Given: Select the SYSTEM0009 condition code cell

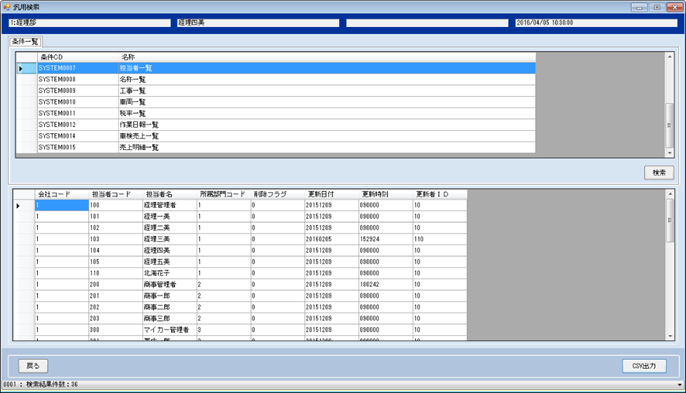Looking at the screenshot, I should click(77, 91).
